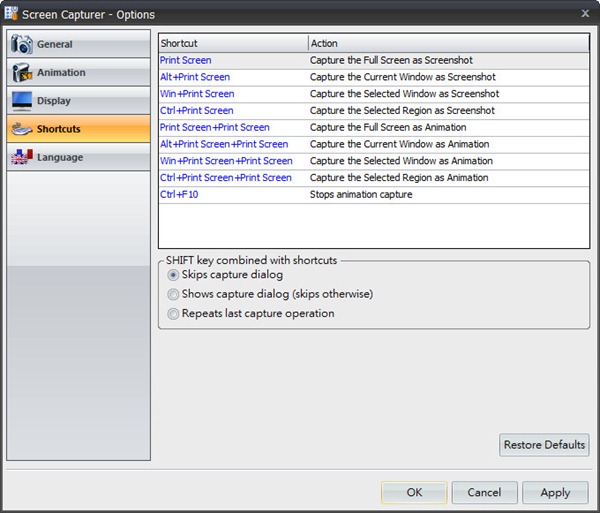600x513 pixels.
Task: Confirm settings with the OK button
Action: 414,492
